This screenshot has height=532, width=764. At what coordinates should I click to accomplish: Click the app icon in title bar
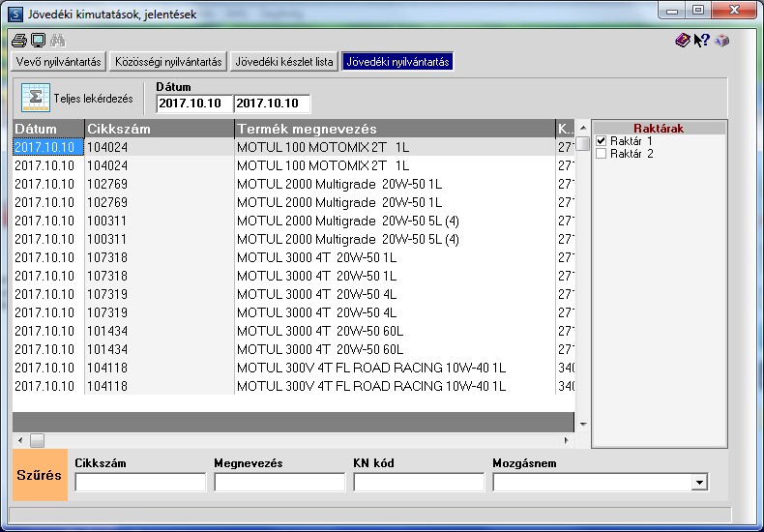15,14
